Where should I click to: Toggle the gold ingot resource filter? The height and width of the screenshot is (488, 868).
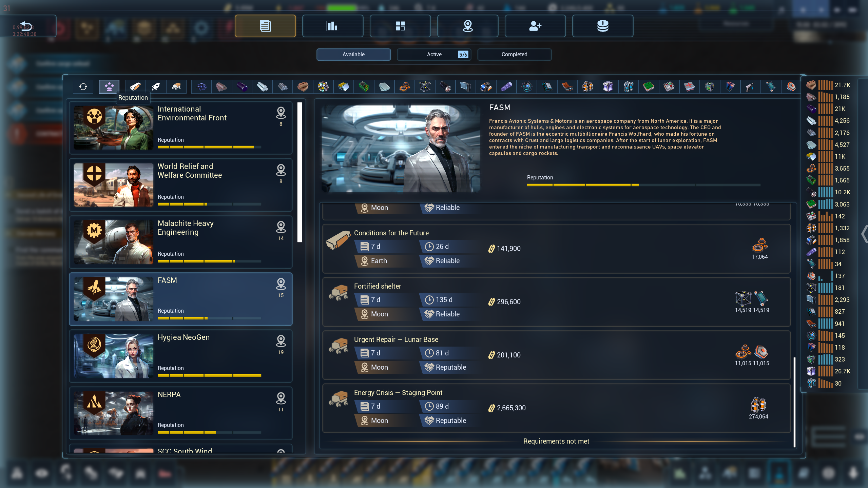343,87
